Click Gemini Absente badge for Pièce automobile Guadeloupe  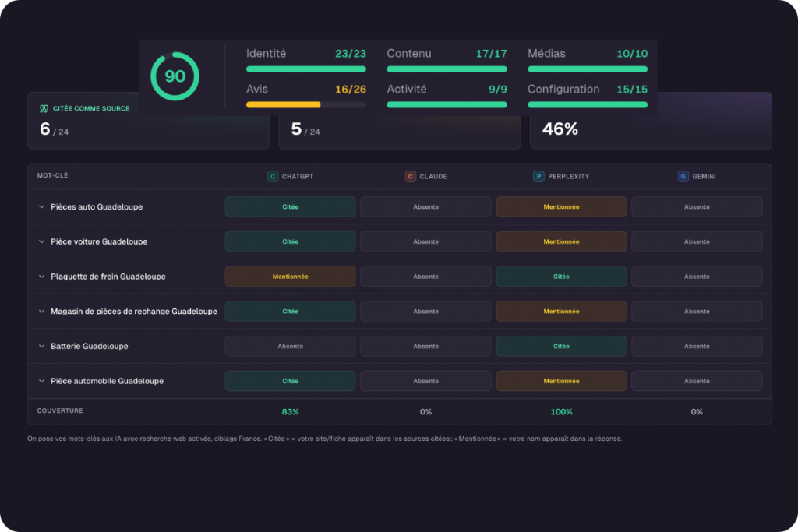(x=697, y=381)
